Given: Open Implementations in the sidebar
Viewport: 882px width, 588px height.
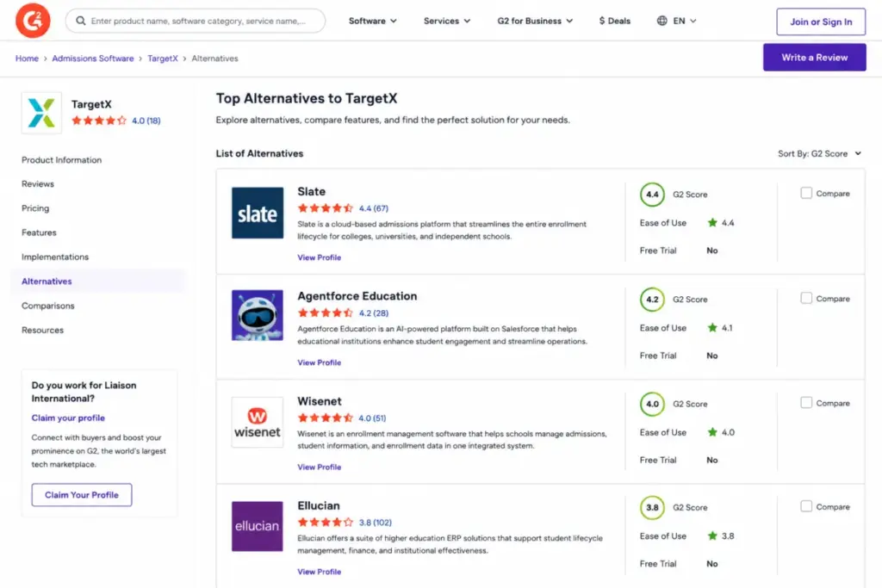Looking at the screenshot, I should coord(55,257).
